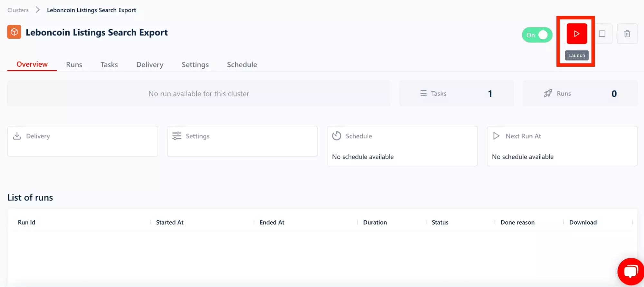Click the Leboncoin Listings Search Export breadcrumb
644x287 pixels.
coord(91,10)
